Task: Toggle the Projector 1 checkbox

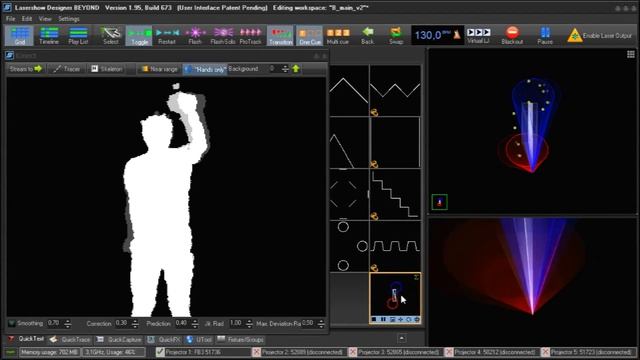Action: [160, 352]
